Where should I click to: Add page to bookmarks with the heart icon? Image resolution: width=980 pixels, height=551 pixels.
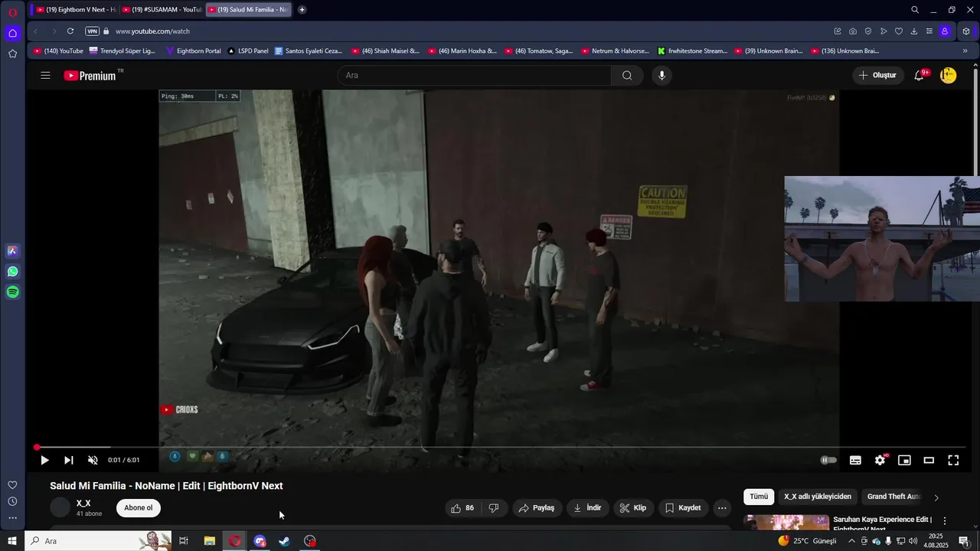point(899,31)
